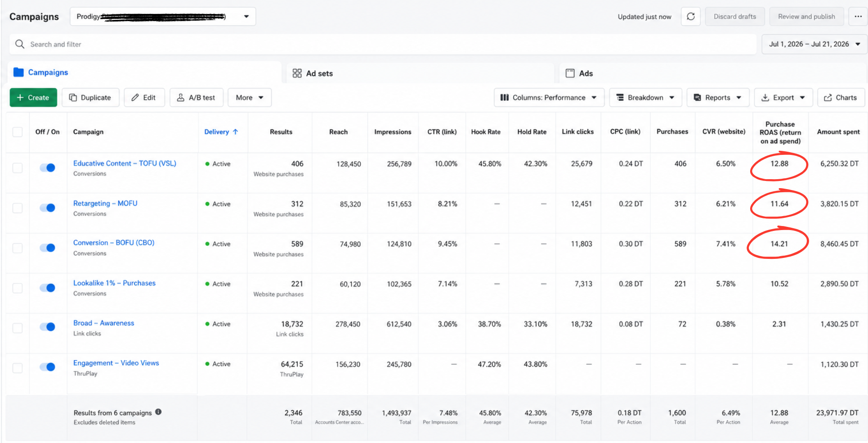Select all campaigns with header checkbox
The image size is (868, 443).
point(18,132)
